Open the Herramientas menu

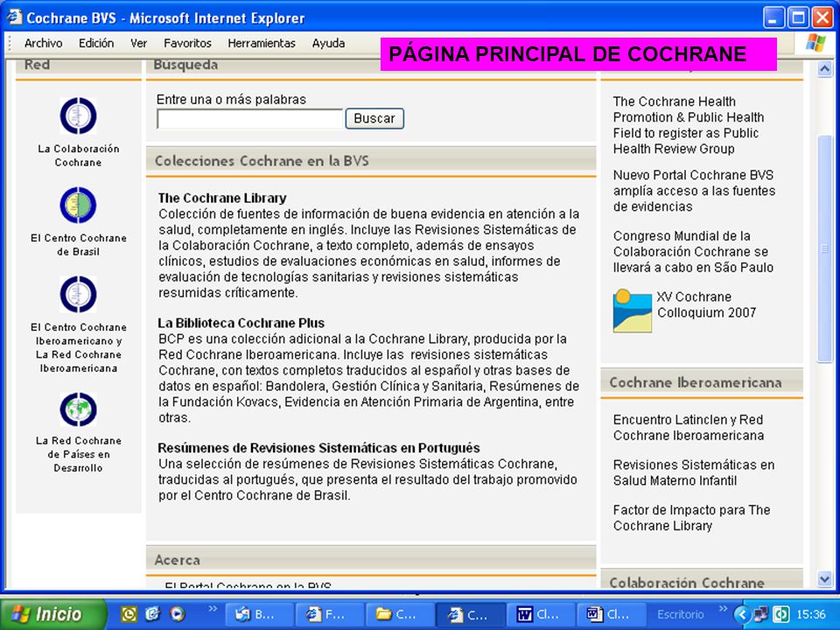click(x=262, y=44)
